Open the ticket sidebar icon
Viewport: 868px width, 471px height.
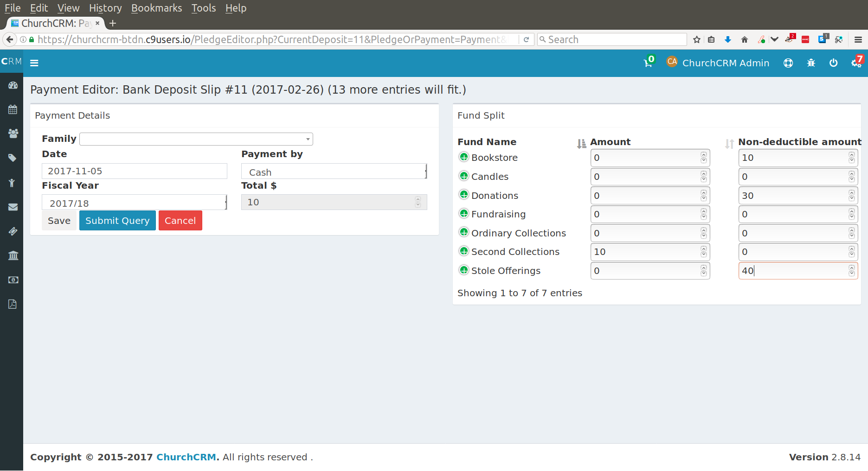pos(13,231)
